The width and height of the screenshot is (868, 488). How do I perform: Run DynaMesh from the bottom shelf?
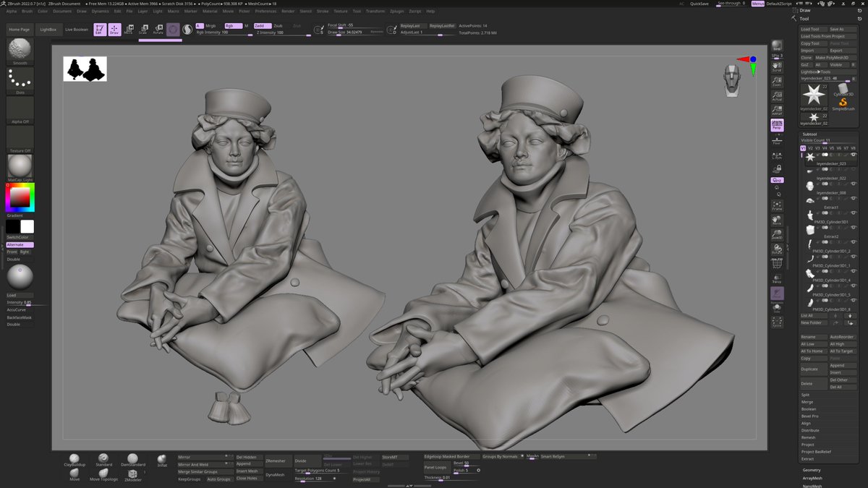click(x=275, y=474)
